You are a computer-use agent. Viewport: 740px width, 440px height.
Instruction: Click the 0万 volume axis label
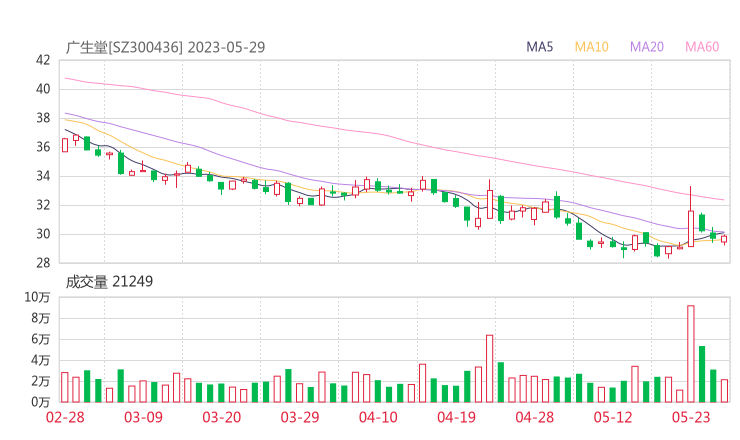(41, 402)
